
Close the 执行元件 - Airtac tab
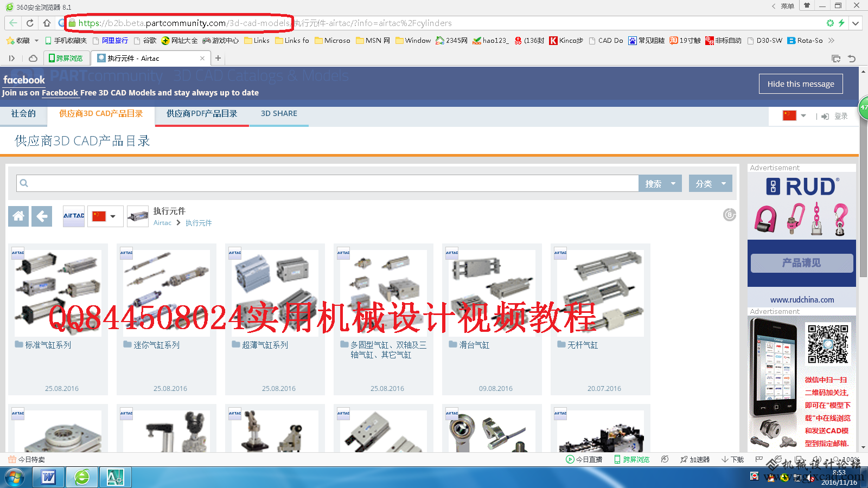202,58
